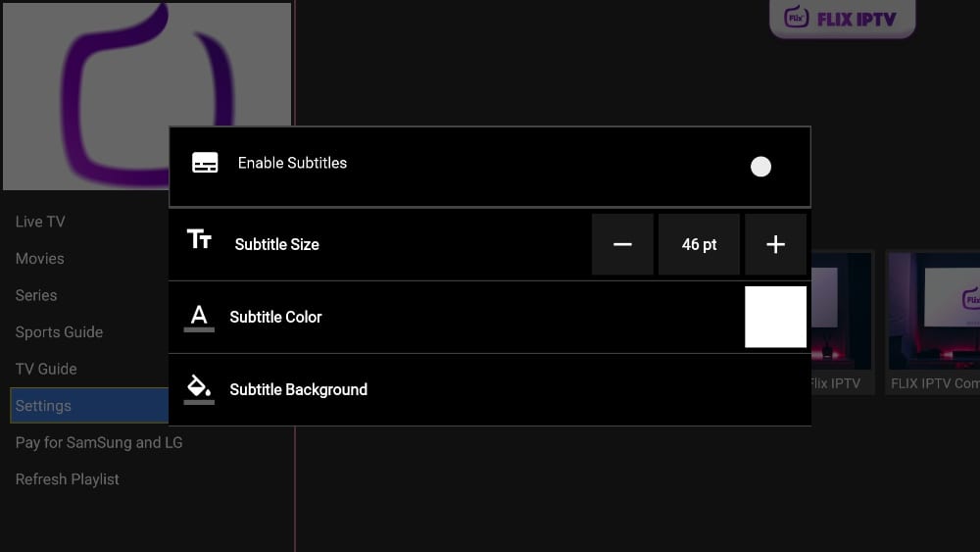Click the 46 pt size value field
Screen dimensions: 980x552
pyautogui.click(x=699, y=244)
